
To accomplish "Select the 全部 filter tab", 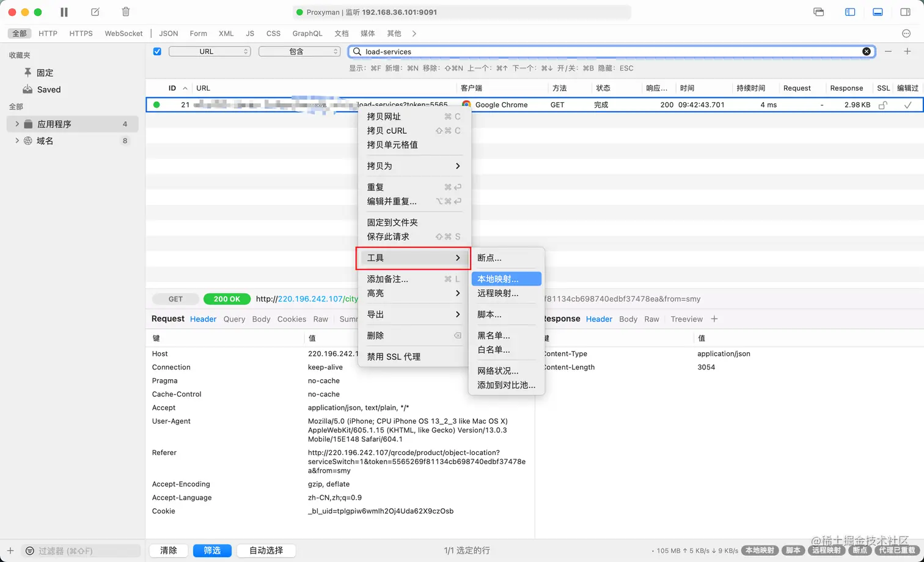I will [20, 34].
